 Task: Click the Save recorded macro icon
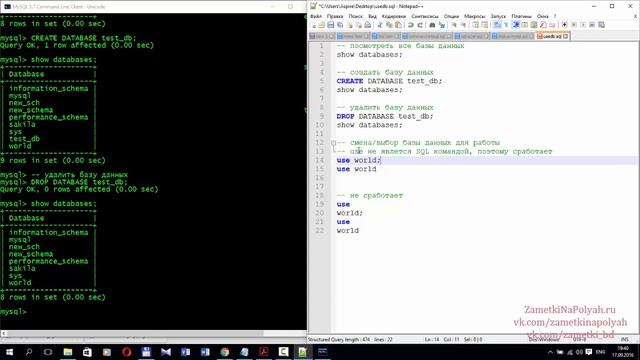pos(601,25)
